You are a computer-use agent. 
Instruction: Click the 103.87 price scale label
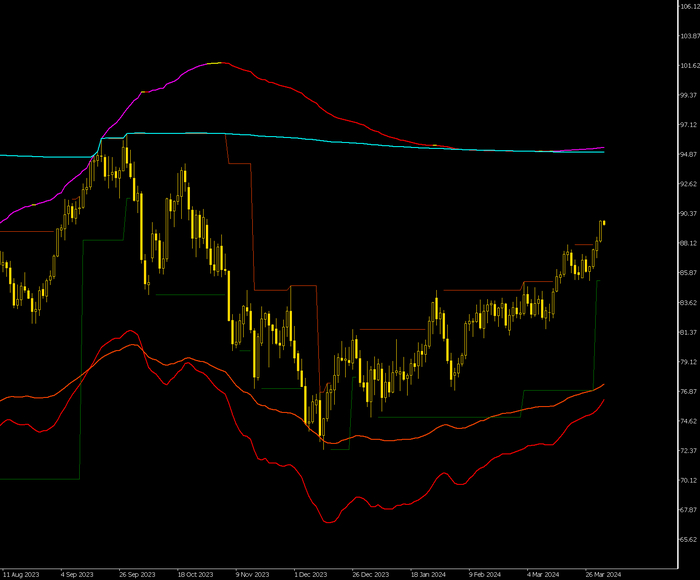click(x=690, y=36)
